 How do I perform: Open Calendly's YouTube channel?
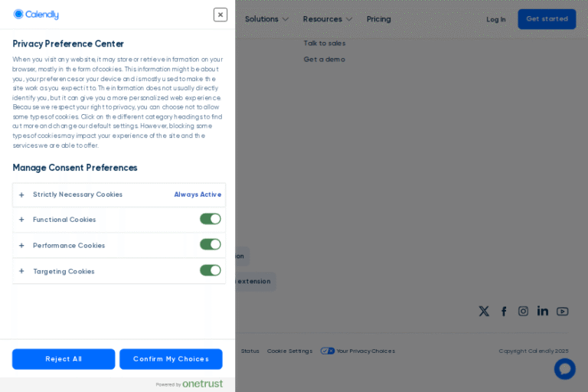click(x=563, y=311)
